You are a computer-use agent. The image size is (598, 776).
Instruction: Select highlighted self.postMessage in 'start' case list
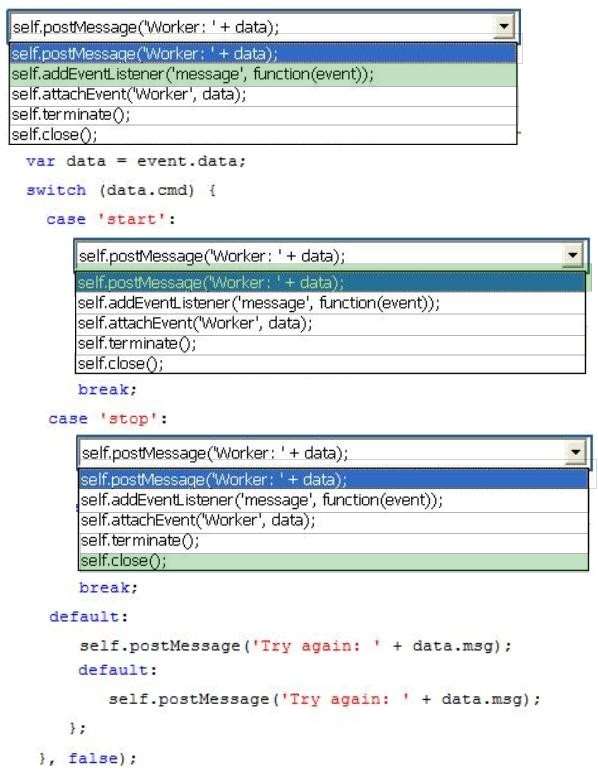(x=330, y=282)
